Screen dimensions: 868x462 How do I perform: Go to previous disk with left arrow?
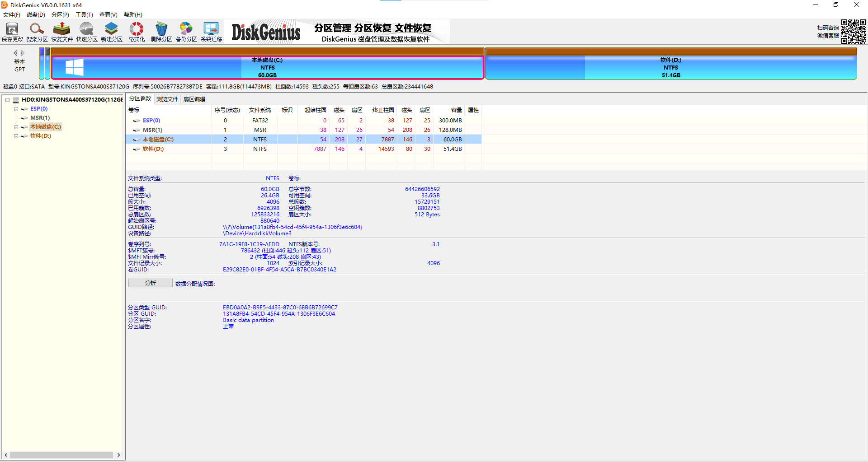(x=16, y=53)
